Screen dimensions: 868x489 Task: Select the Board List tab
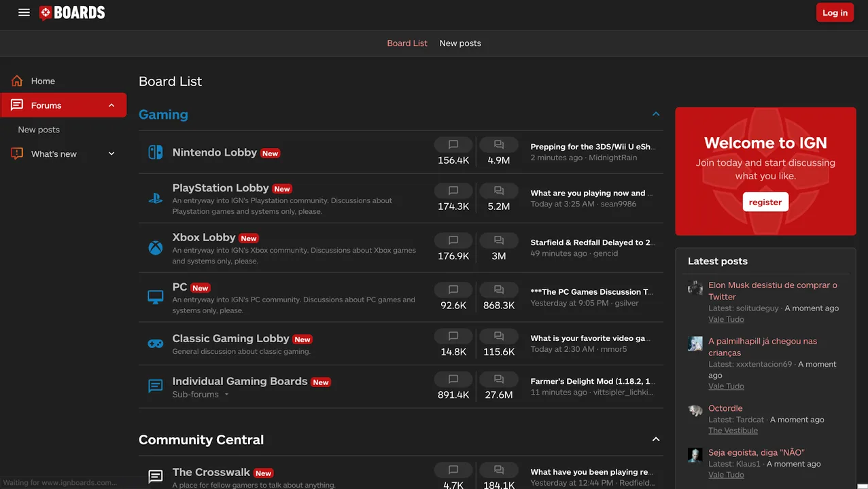[x=407, y=43]
